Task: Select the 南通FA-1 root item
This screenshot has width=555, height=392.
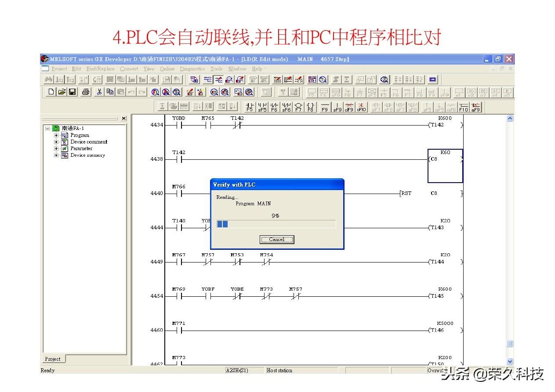Action: (73, 129)
